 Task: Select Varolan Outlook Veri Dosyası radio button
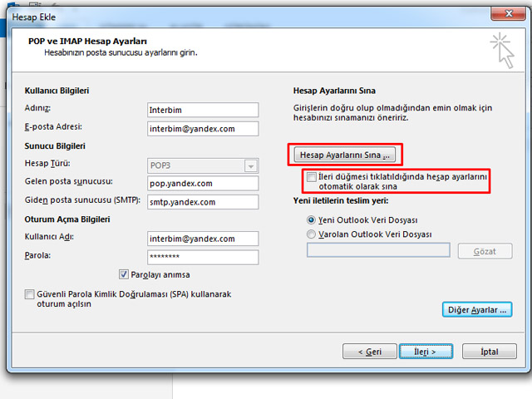pyautogui.click(x=312, y=234)
